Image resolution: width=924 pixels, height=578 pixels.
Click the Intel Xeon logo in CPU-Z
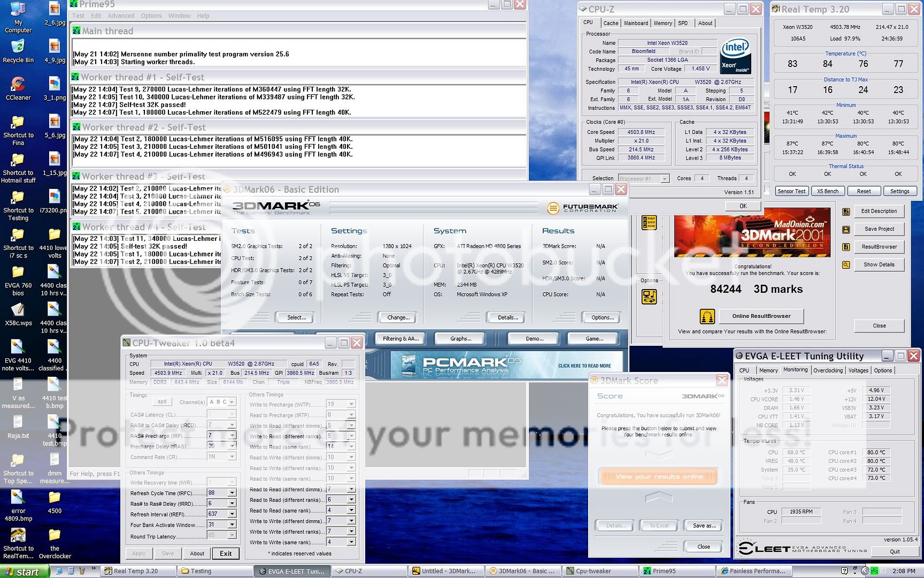tap(736, 55)
